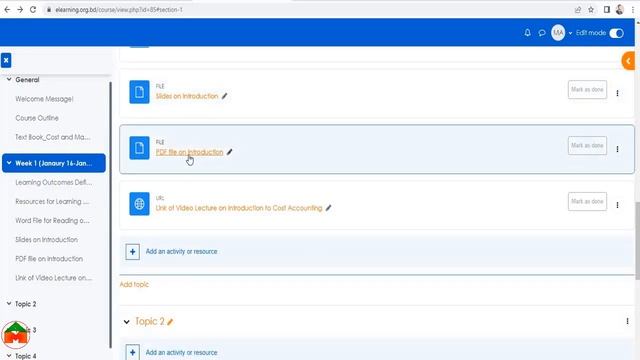The height and width of the screenshot is (360, 640).
Task: Open messaging chat bubble icon
Action: pyautogui.click(x=542, y=33)
